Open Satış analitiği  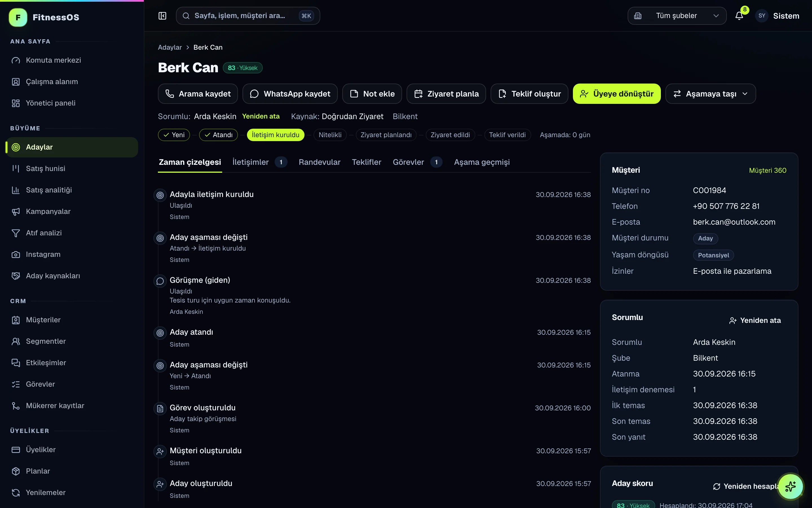[72, 190]
